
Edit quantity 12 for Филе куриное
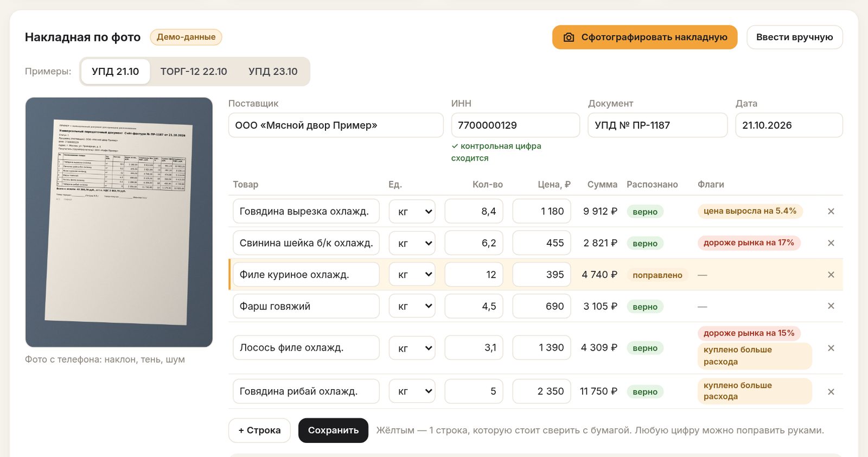(474, 275)
